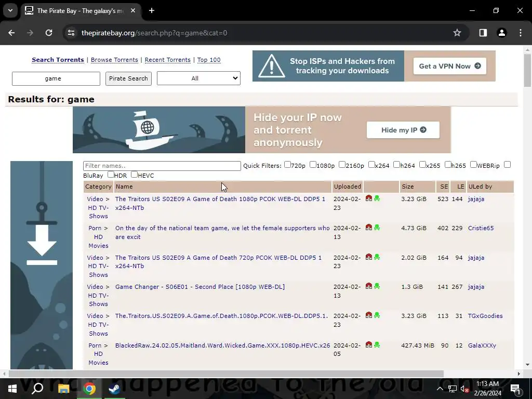The width and height of the screenshot is (532, 399).
Task: Open Top 100 menu link
Action: pyautogui.click(x=209, y=60)
